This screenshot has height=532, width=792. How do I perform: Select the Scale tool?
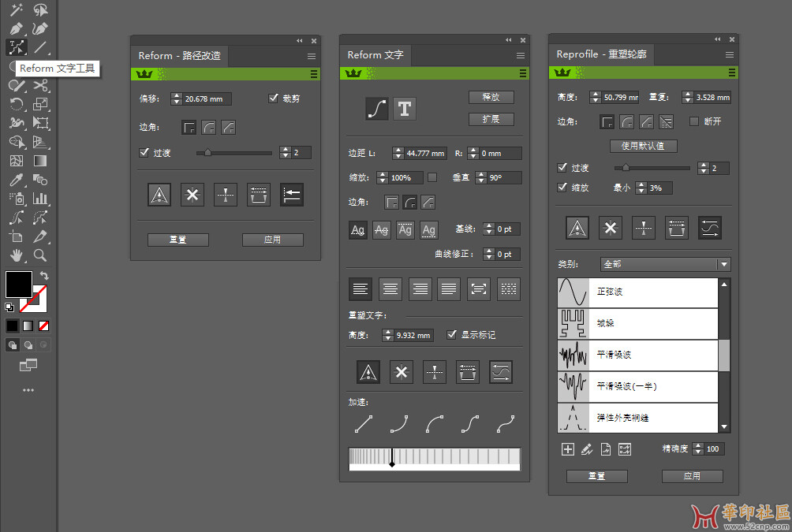40,104
